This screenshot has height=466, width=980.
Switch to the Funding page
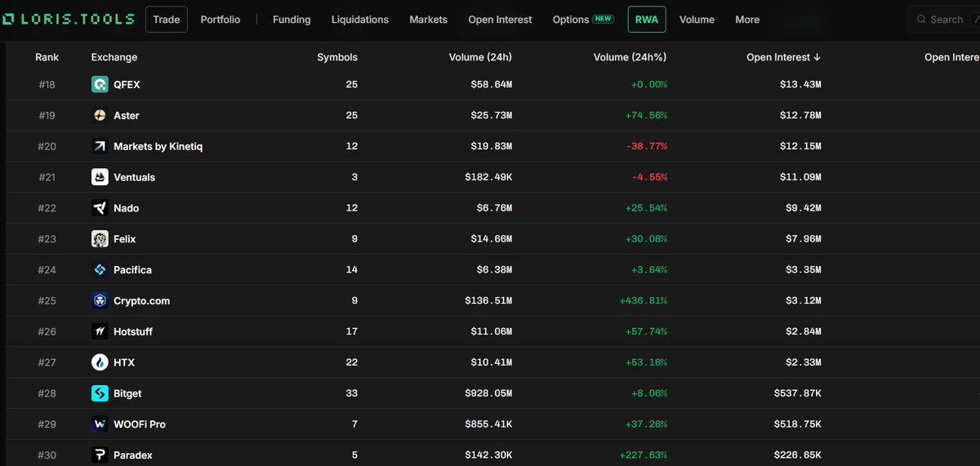[x=292, y=20]
